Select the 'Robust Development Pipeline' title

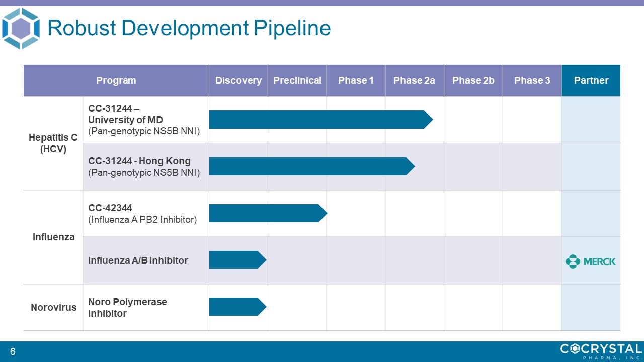pyautogui.click(x=189, y=28)
